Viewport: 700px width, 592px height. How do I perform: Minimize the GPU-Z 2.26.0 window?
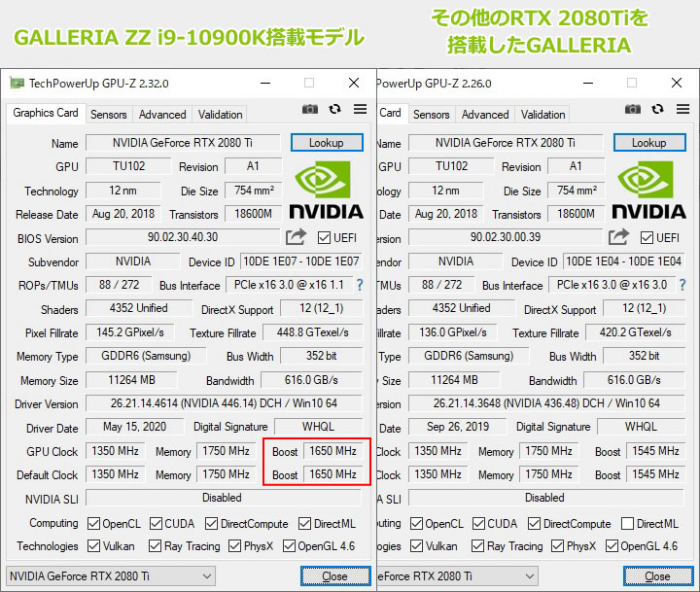pos(588,83)
